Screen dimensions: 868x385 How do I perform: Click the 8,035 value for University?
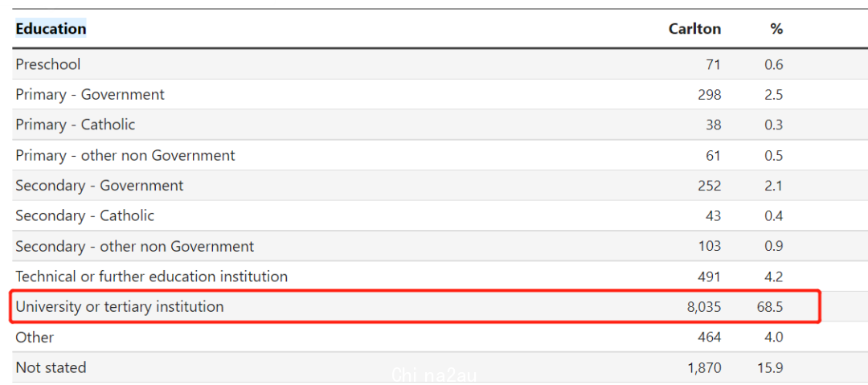click(703, 306)
